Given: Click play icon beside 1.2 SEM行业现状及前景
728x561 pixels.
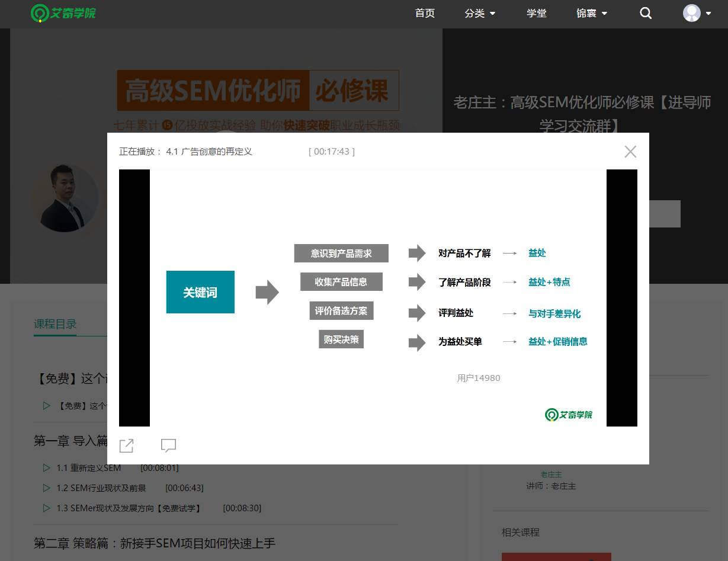Looking at the screenshot, I should tap(46, 488).
